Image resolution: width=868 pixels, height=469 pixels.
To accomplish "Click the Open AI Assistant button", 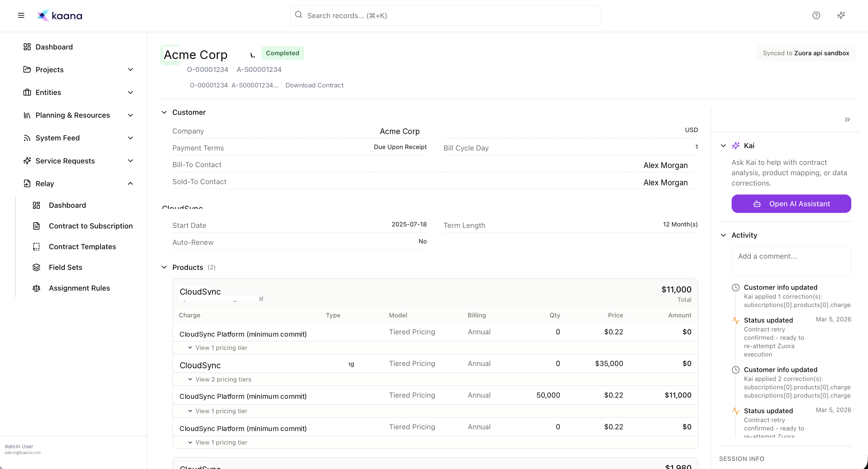I will click(791, 203).
